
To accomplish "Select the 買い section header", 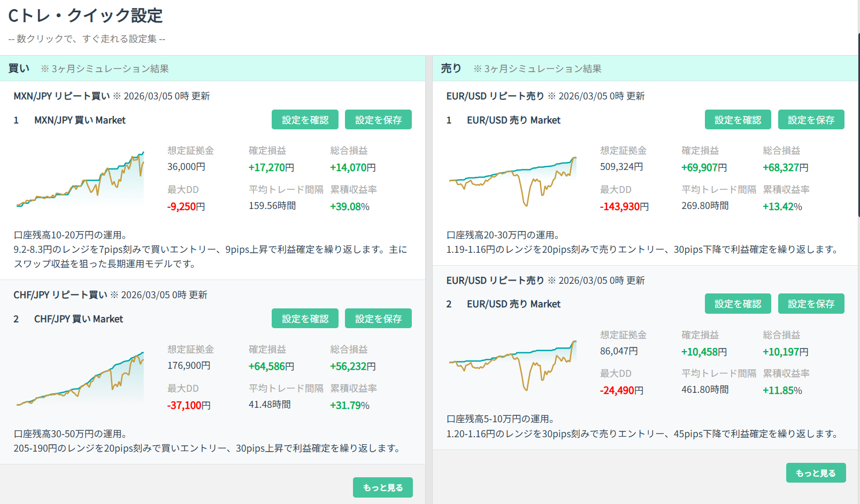I will click(19, 68).
